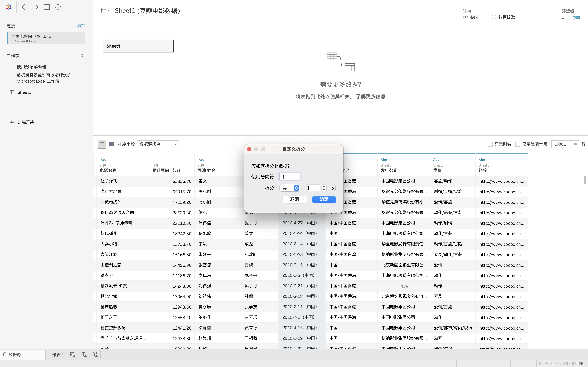This screenshot has height=367, width=588.
Task: Open the 数据源顺序 sort dropdown
Action: click(x=158, y=144)
